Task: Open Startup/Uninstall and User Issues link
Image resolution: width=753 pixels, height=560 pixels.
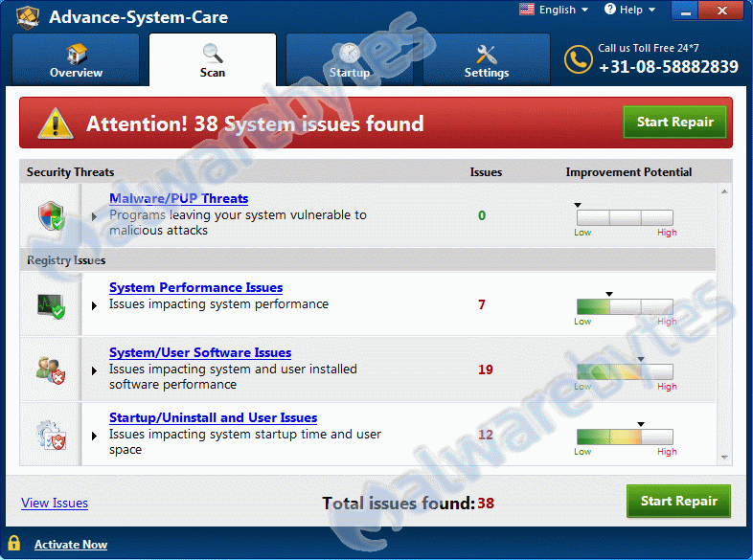Action: 214,418
